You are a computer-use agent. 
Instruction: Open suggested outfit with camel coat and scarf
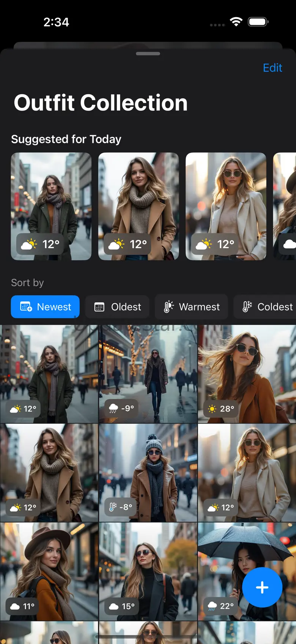pyautogui.click(x=139, y=206)
